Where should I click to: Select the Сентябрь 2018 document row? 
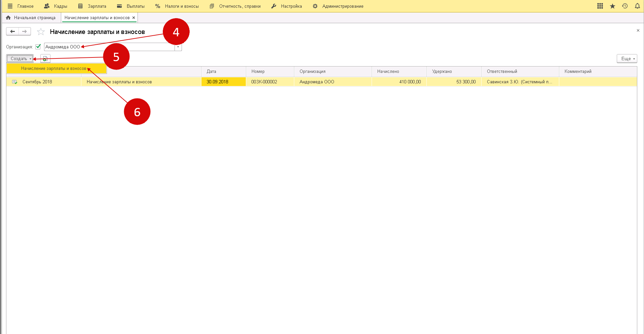[37, 82]
